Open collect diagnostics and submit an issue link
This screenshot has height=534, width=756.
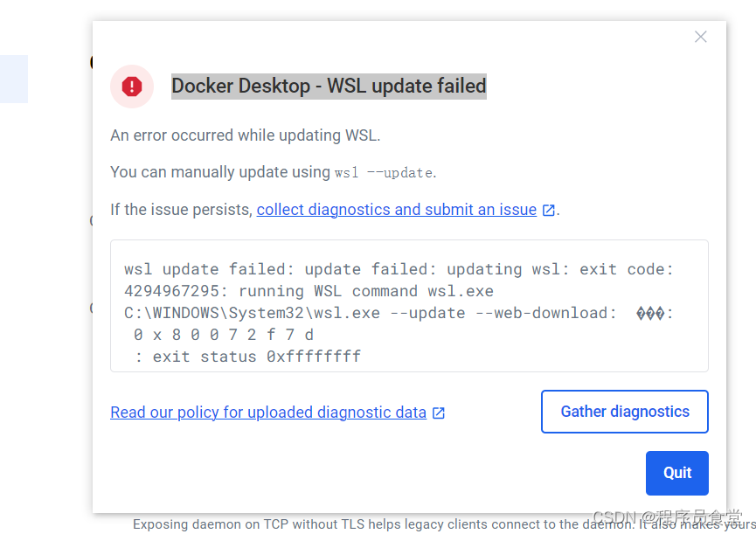(396, 210)
